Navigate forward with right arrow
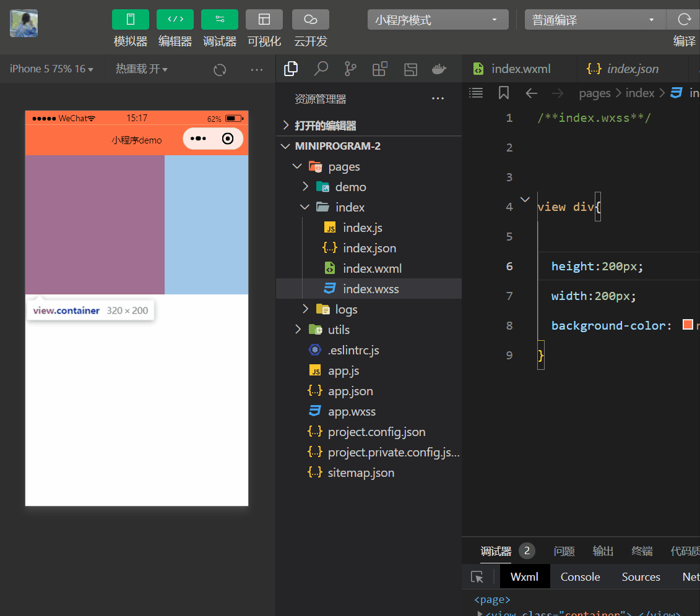 click(558, 93)
